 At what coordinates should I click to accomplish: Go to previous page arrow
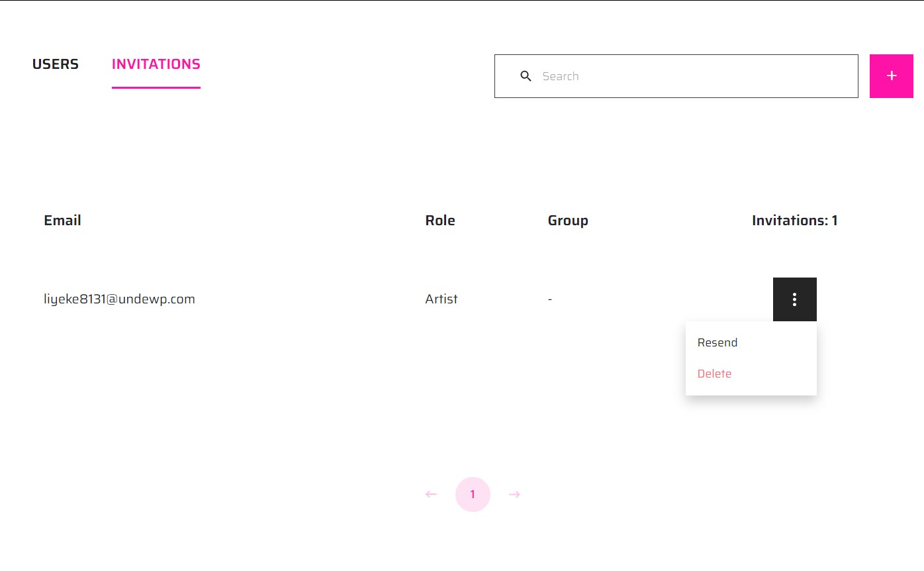(x=432, y=494)
